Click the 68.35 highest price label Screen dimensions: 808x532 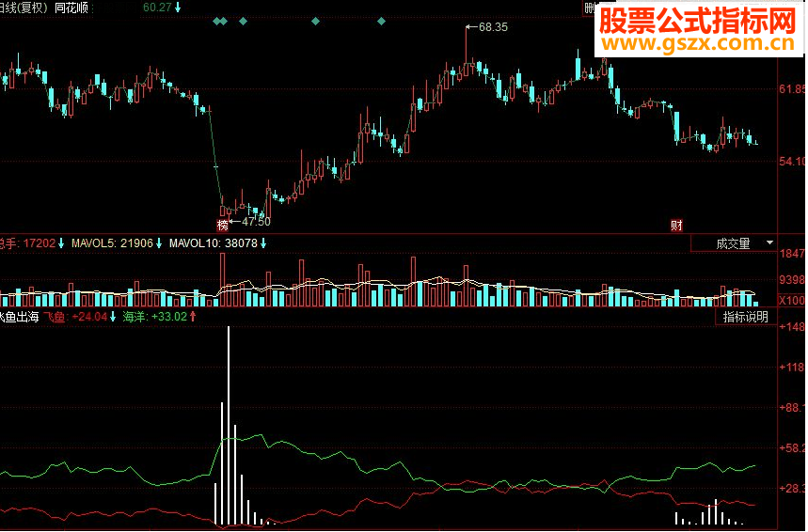493,27
